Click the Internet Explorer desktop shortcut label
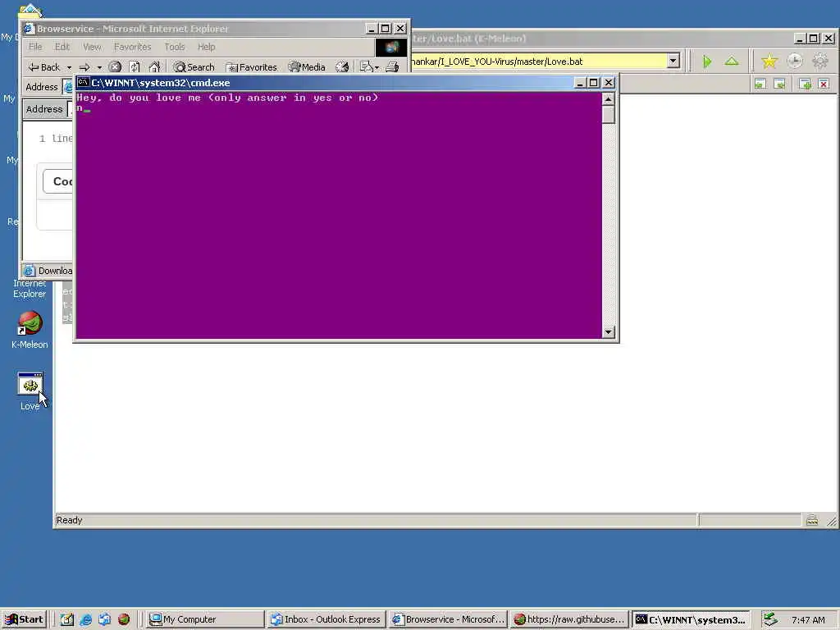 (x=30, y=288)
